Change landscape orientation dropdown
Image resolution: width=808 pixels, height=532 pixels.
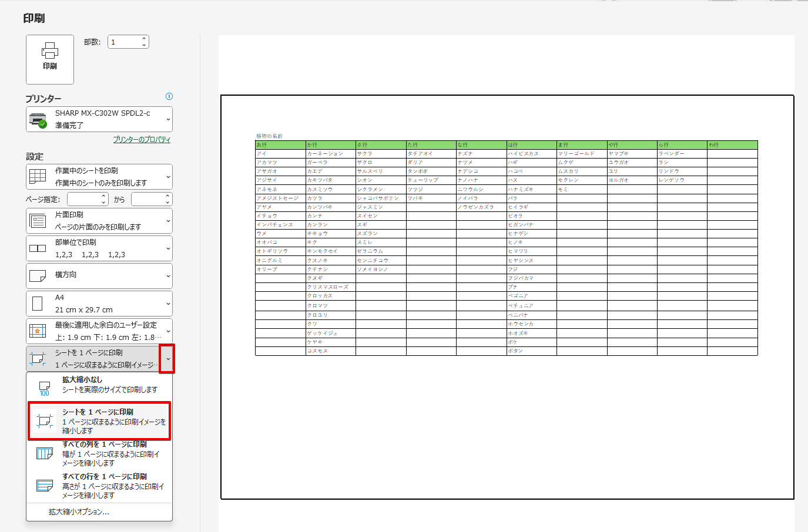pos(168,276)
